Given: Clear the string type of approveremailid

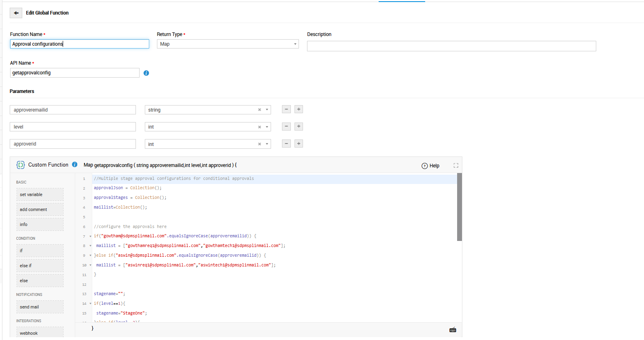Looking at the screenshot, I should (x=260, y=110).
